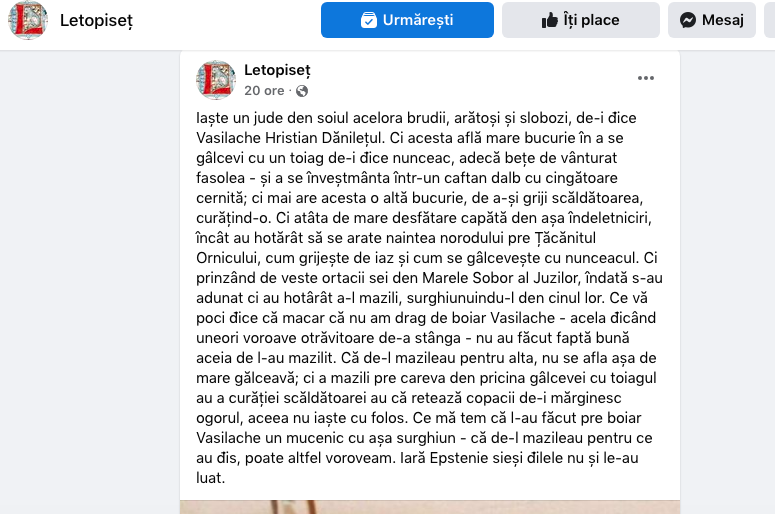Open the three-dot post options menu
This screenshot has height=514, width=775.
pyautogui.click(x=647, y=78)
